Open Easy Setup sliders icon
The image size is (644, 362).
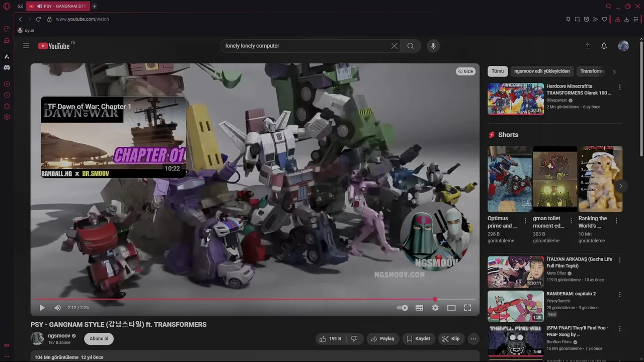[x=635, y=19]
